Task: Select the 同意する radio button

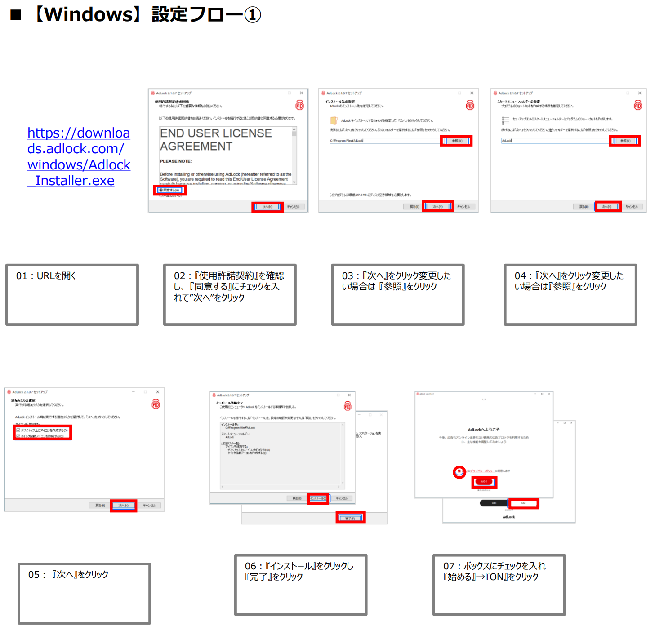Action: pos(161,190)
